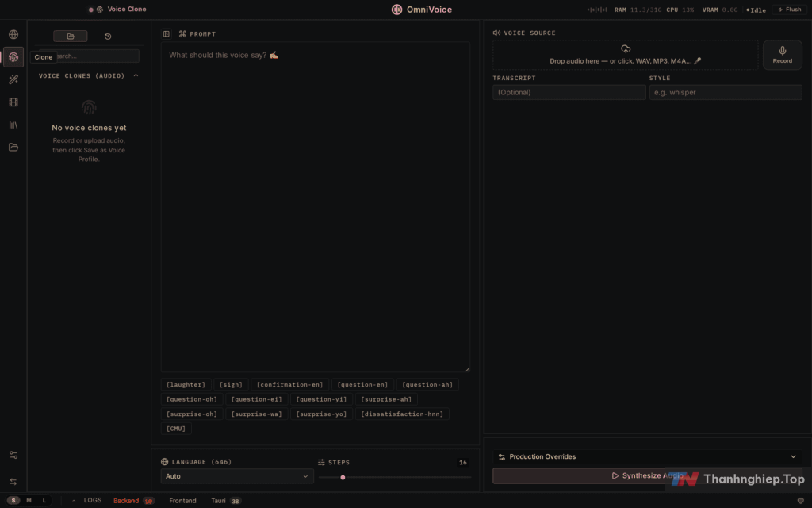Collapse the Voice Clones (Audio) section

point(136,75)
